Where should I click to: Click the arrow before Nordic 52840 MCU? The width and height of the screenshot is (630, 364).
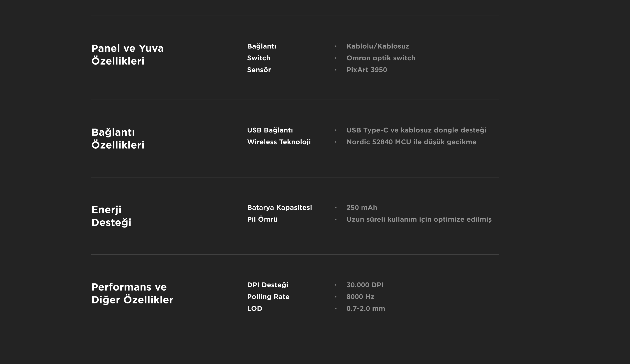pos(336,142)
